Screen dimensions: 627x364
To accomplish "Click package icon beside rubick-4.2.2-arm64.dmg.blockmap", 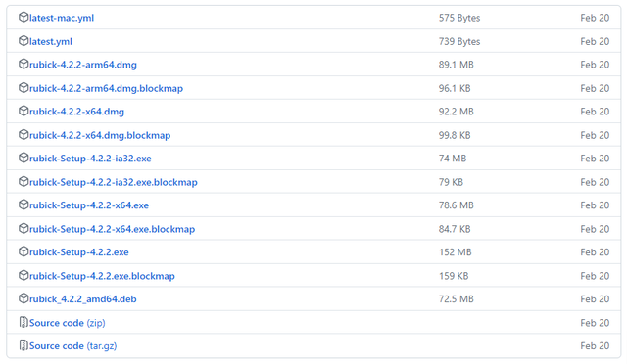I will (x=24, y=87).
